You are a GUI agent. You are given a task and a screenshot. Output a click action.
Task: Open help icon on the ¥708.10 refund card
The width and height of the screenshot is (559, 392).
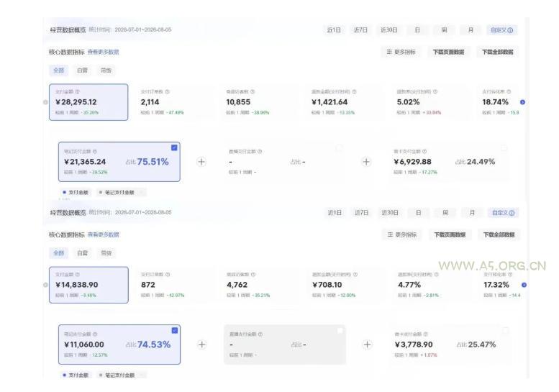coord(355,275)
